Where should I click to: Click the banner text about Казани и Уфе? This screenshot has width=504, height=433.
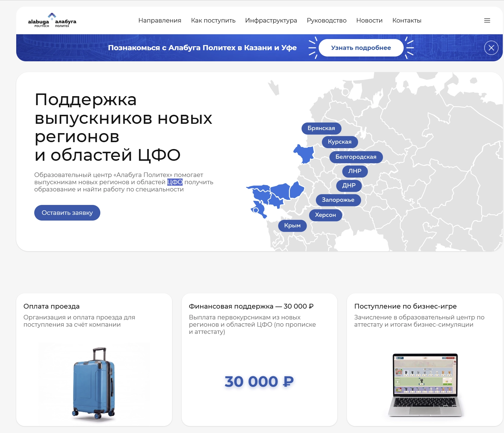pos(202,48)
